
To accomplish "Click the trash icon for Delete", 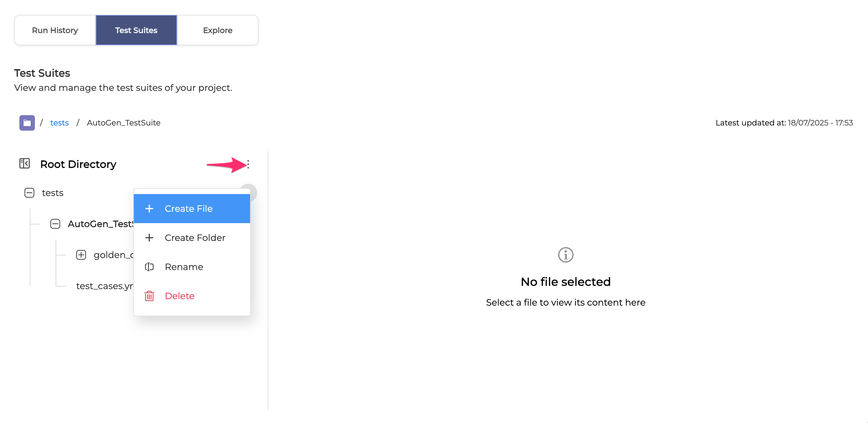I will pos(149,296).
